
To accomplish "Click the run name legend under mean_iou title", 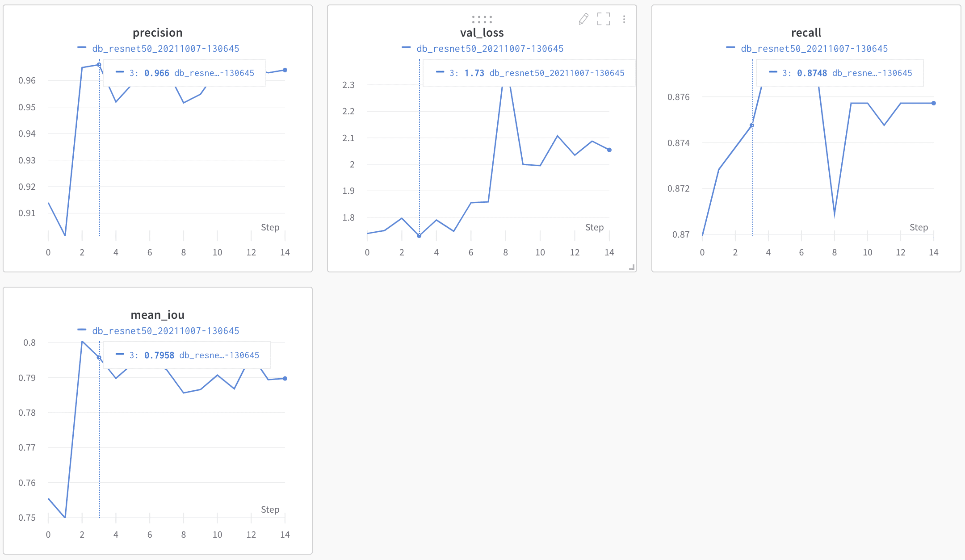I will (165, 331).
